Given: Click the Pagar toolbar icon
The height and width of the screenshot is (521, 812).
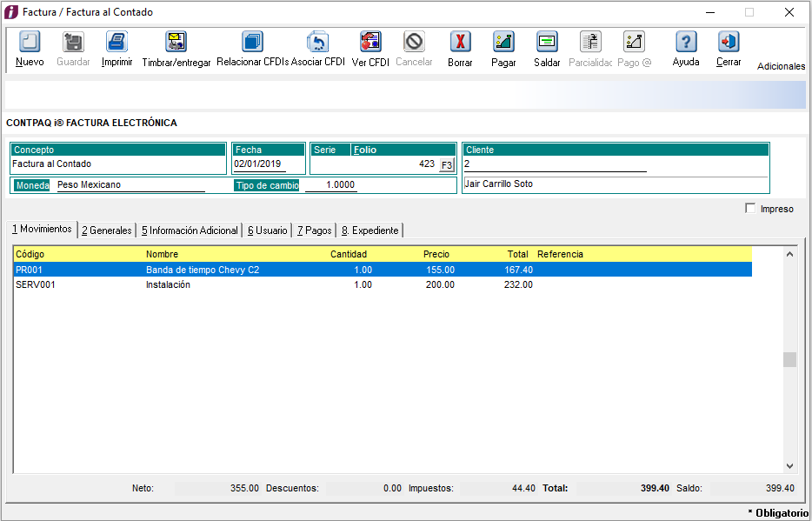Looking at the screenshot, I should (x=503, y=43).
